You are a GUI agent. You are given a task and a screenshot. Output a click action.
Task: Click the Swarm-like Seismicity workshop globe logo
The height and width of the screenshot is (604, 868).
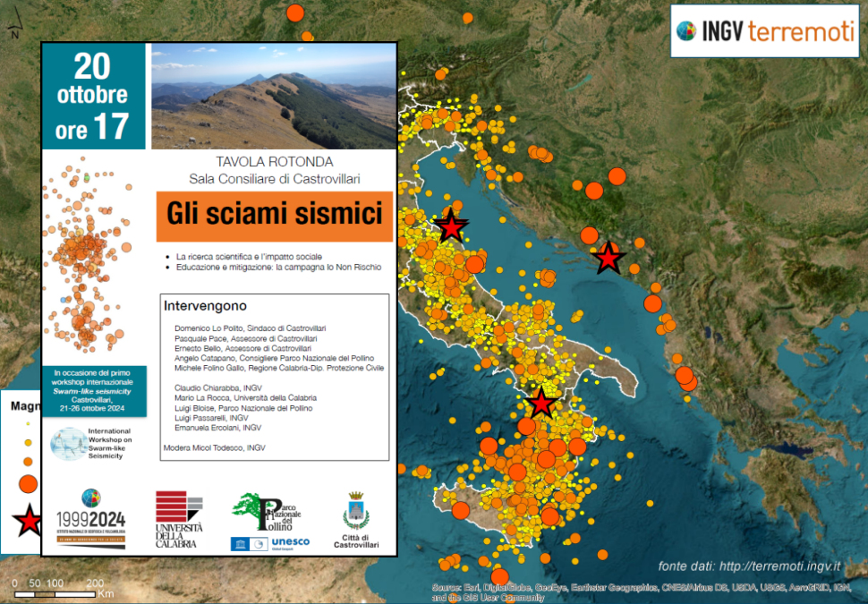click(69, 444)
